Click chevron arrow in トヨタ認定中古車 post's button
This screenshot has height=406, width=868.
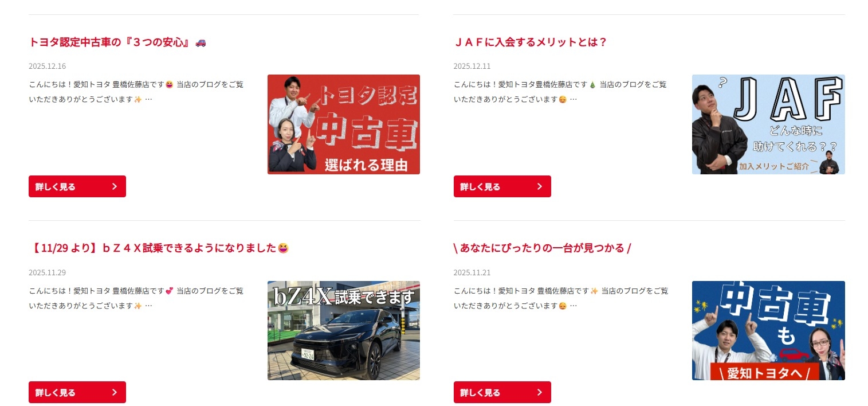click(x=115, y=186)
